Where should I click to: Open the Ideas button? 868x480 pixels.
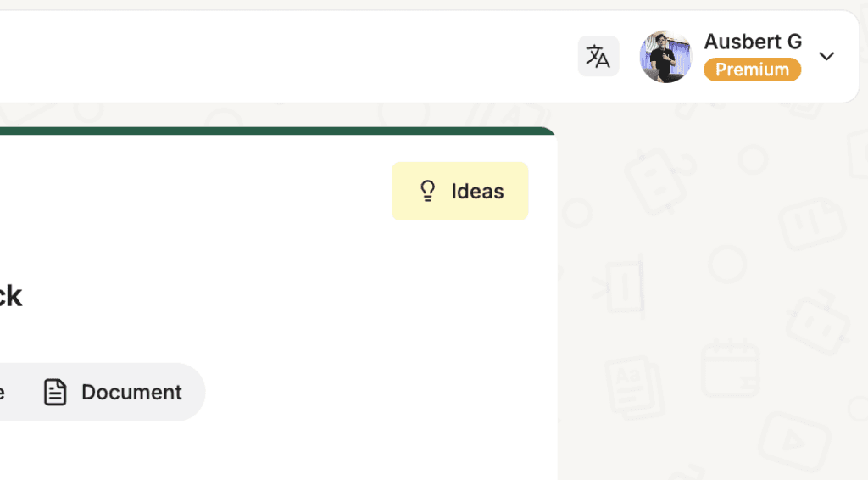point(460,191)
